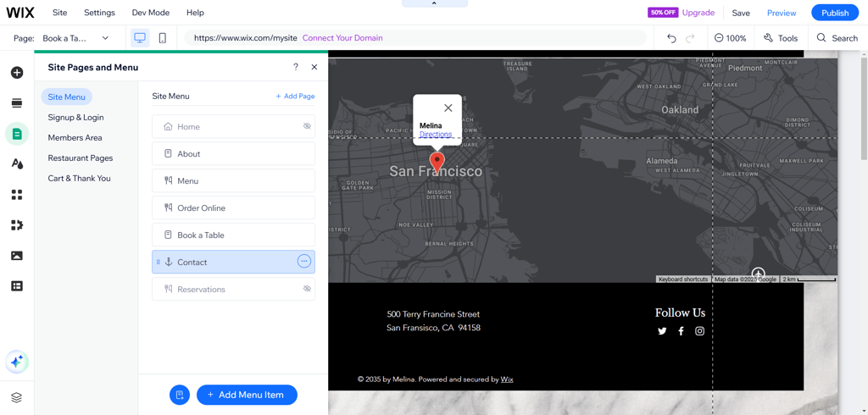The width and height of the screenshot is (868, 415).
Task: Open the Sections icon in left sidebar
Action: tap(17, 103)
